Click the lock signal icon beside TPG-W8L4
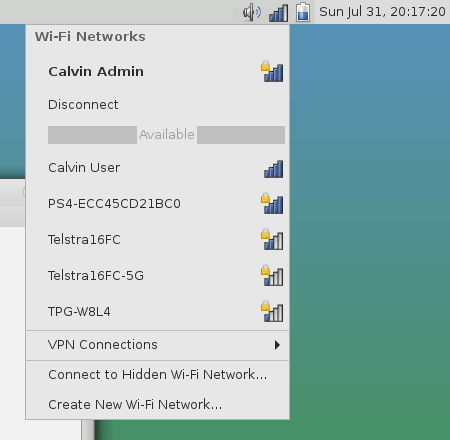Image resolution: width=450 pixels, height=440 pixels. (272, 311)
